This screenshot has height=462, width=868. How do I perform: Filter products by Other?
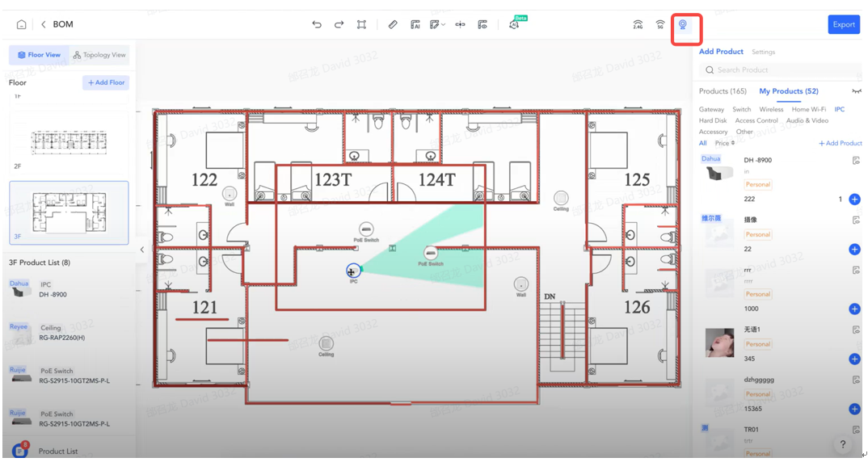click(744, 132)
